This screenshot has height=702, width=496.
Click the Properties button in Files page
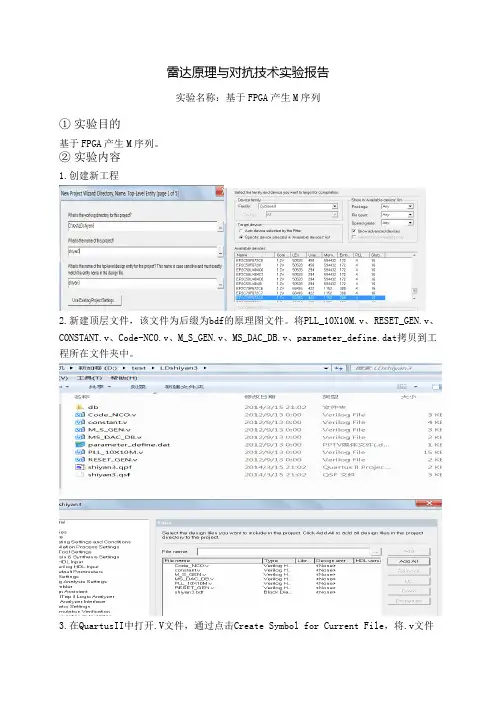click(x=408, y=601)
